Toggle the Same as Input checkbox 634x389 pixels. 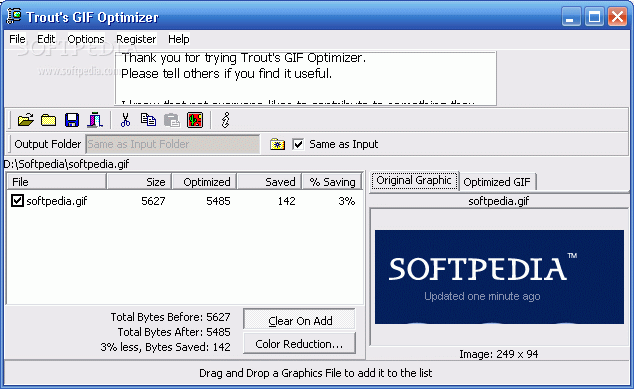click(x=298, y=144)
